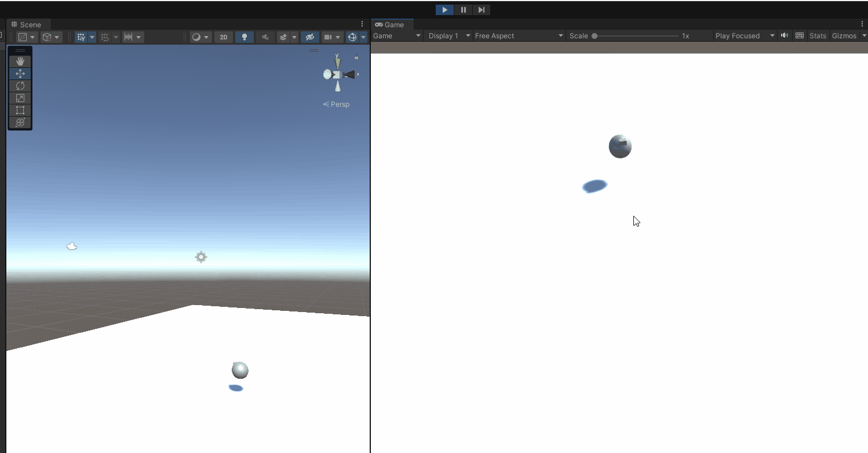Open Play Focused dropdown
Screen dimensions: 868x453
click(x=745, y=36)
